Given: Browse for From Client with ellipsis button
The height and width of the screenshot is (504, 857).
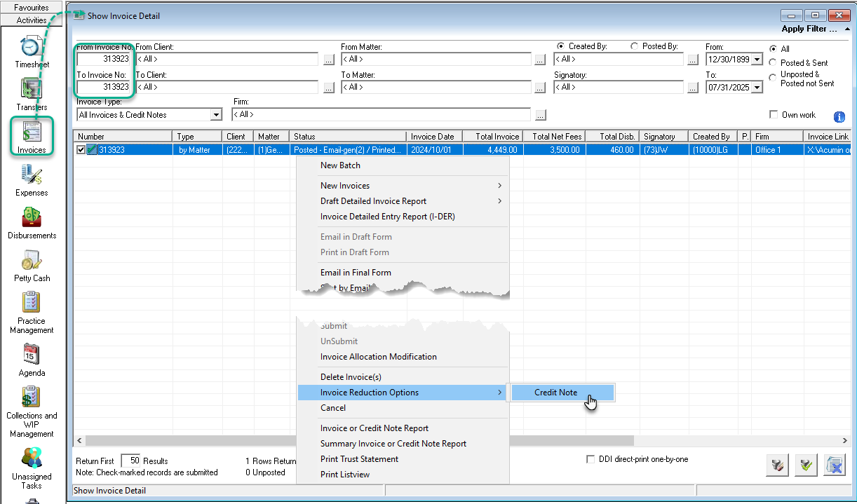Looking at the screenshot, I should pos(329,60).
